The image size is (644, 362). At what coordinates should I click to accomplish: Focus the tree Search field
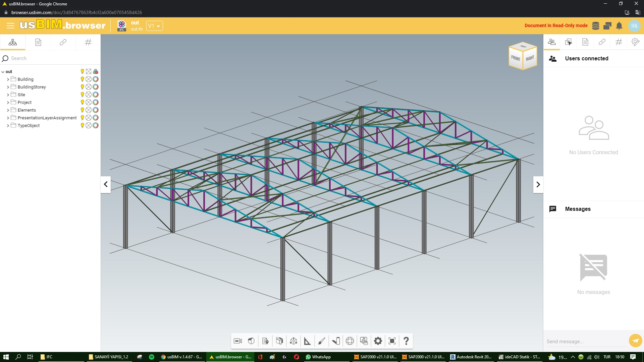click(50, 58)
